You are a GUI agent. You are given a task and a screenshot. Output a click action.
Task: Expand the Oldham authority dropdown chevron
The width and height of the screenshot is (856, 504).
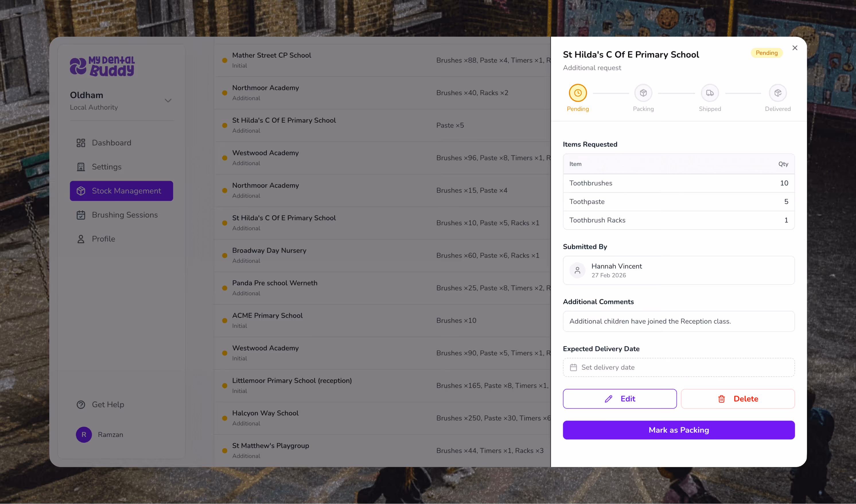point(168,101)
